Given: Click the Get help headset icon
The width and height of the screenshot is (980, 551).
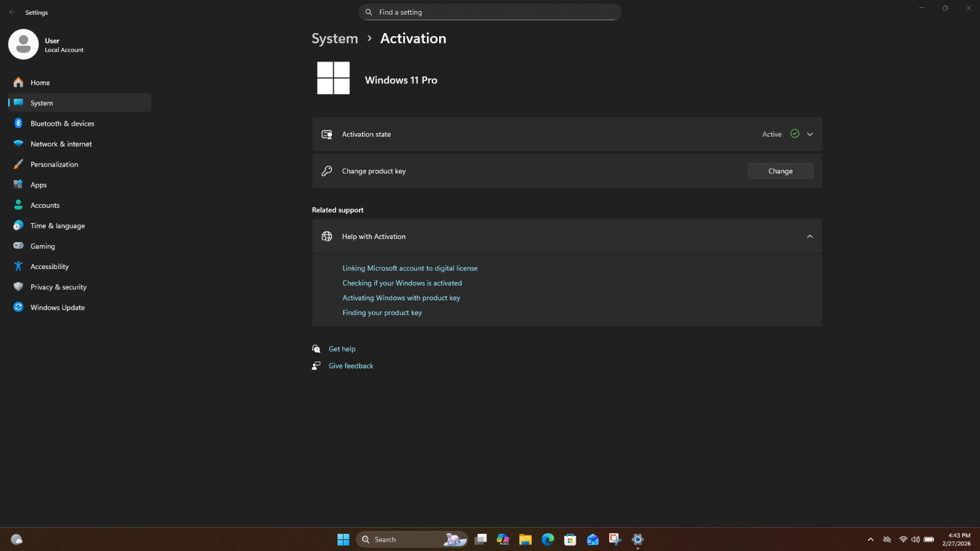Looking at the screenshot, I should click(316, 349).
